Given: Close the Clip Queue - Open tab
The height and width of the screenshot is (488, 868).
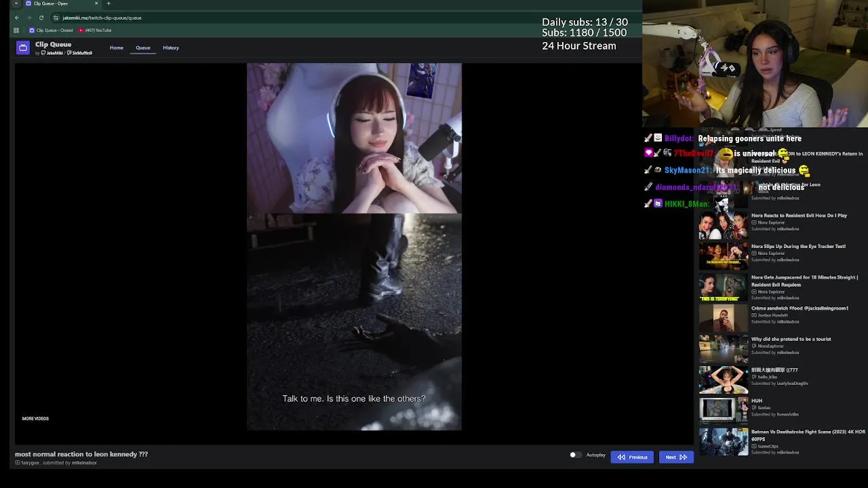Looking at the screenshot, I should click(96, 3).
